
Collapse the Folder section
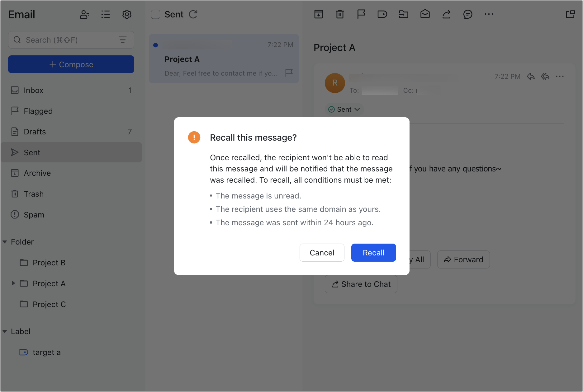pos(5,242)
